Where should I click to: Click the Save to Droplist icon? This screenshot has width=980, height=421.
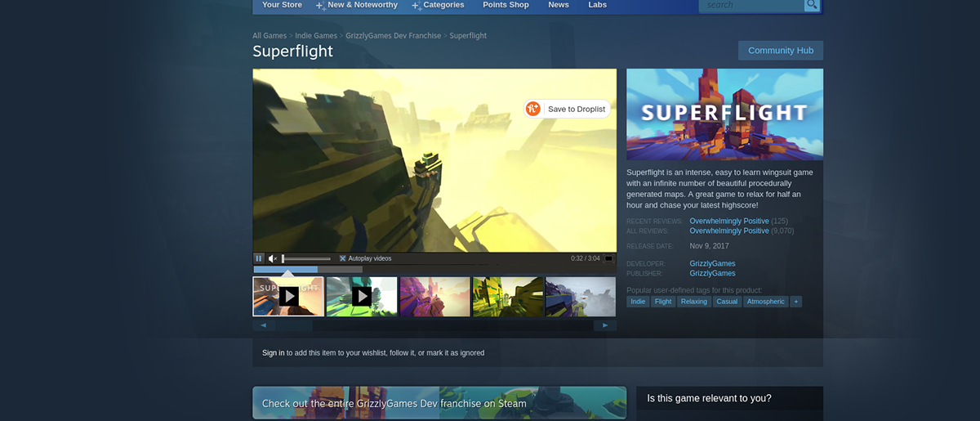coord(533,109)
